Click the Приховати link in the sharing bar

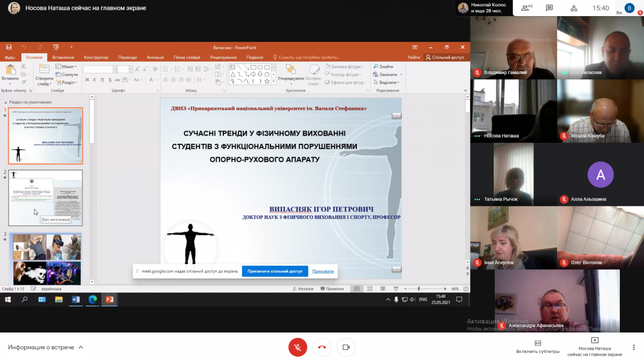(x=323, y=271)
